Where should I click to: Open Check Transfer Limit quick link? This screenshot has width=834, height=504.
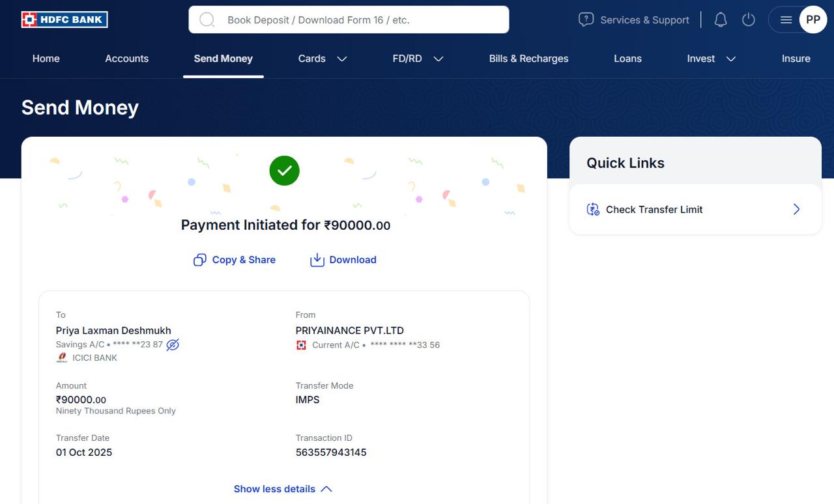coord(695,209)
